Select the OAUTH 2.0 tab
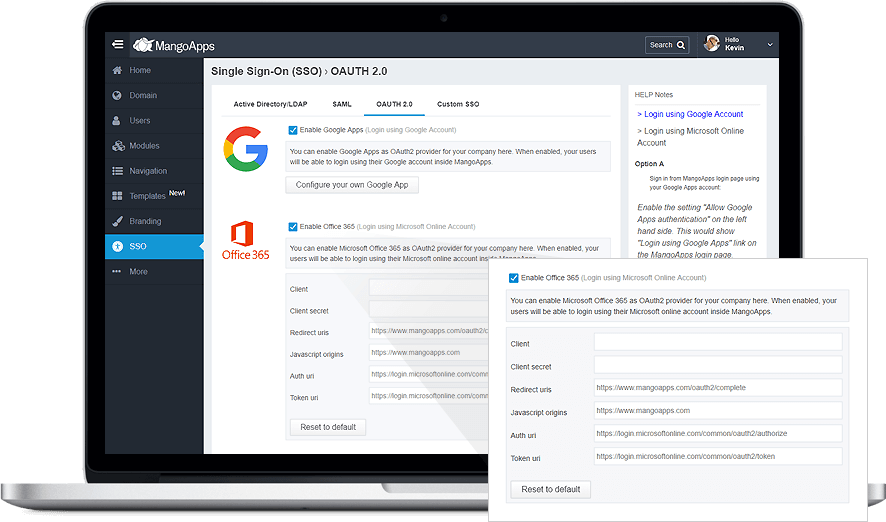The image size is (886, 522). coord(394,105)
